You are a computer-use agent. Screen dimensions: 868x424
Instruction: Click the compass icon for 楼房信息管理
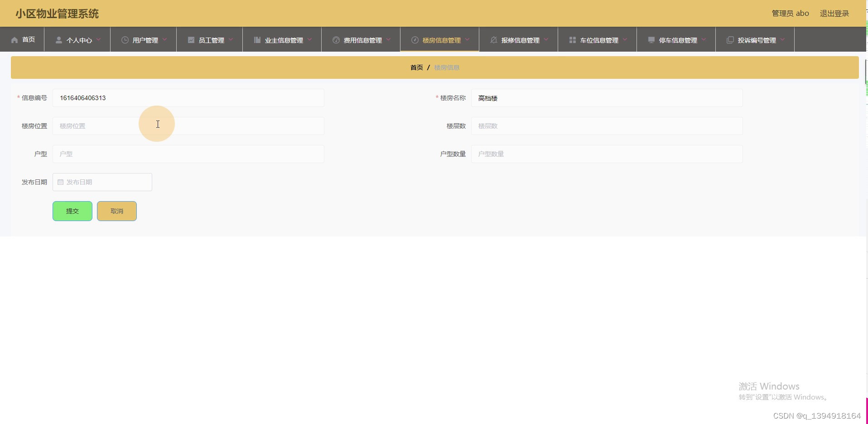(415, 40)
